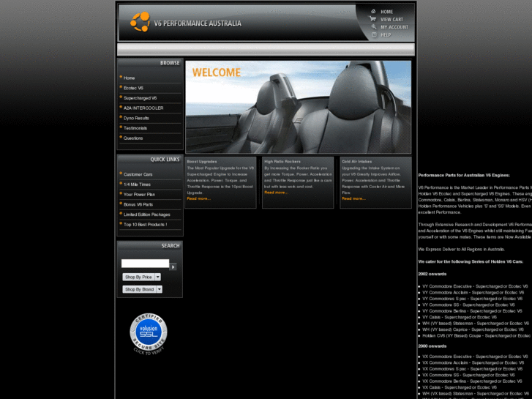Screen dimensions: 532x399
Task: Click the Help icon in header
Action: 374,34
